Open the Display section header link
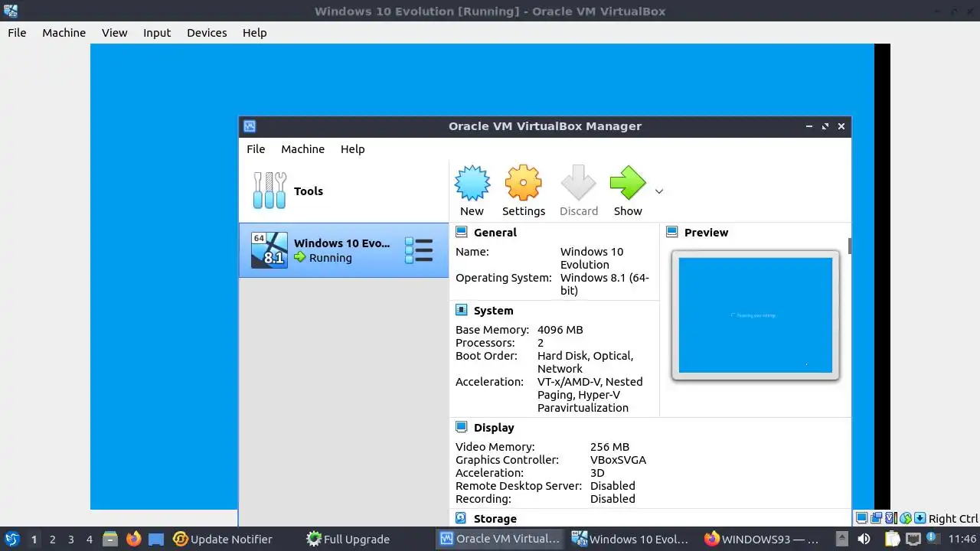 click(x=494, y=428)
